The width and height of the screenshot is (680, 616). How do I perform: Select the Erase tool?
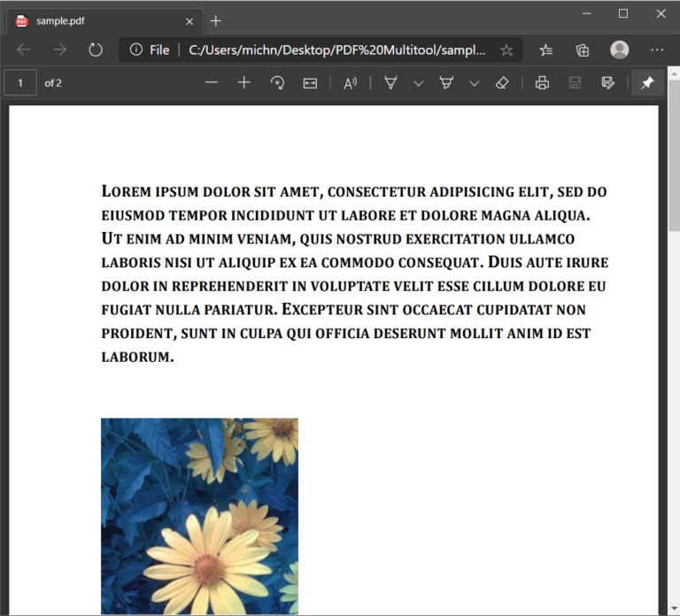click(502, 83)
